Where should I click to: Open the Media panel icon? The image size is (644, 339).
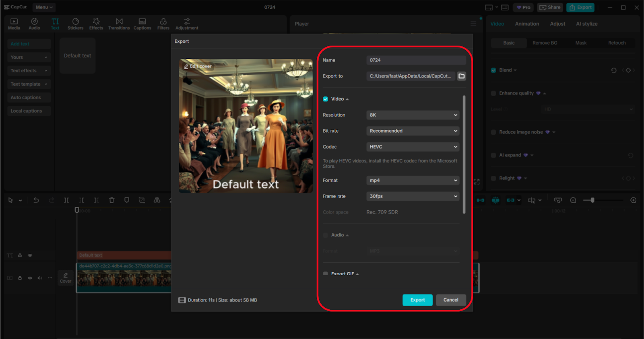pyautogui.click(x=14, y=24)
